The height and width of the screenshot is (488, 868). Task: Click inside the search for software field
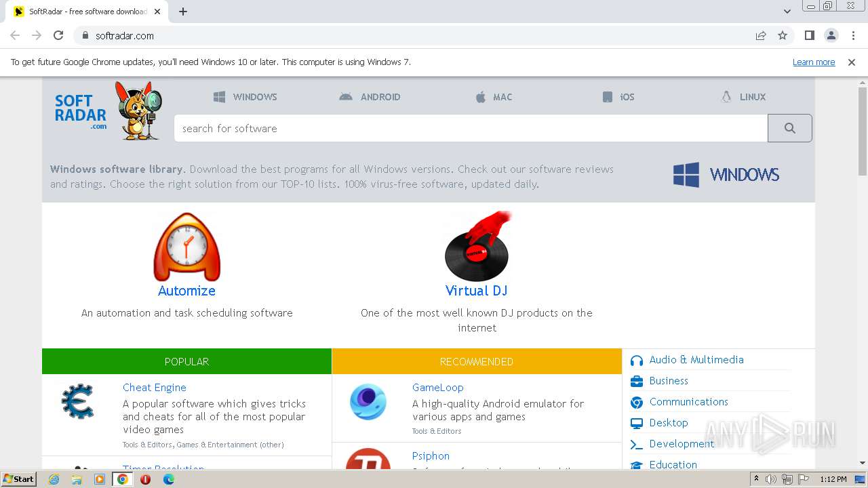471,128
